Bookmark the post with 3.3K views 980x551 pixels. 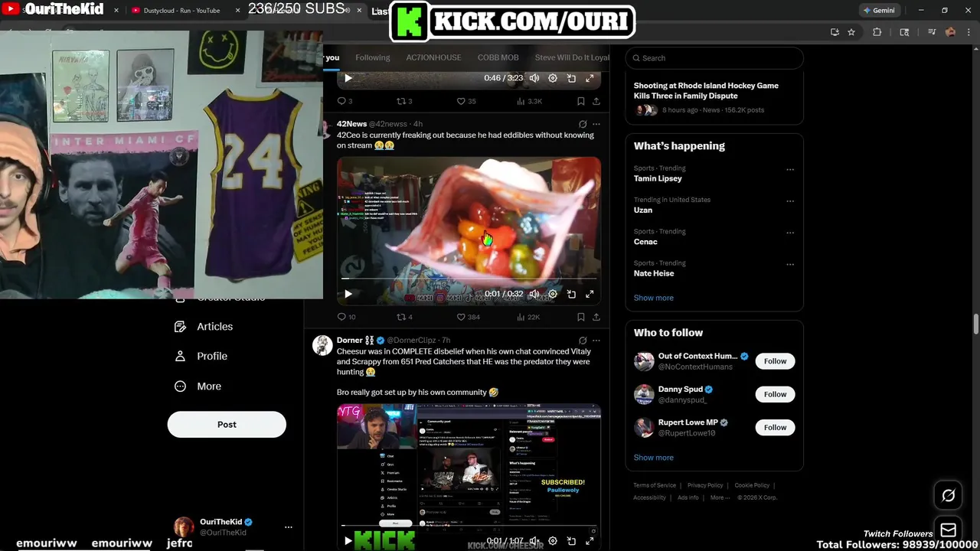[581, 101]
